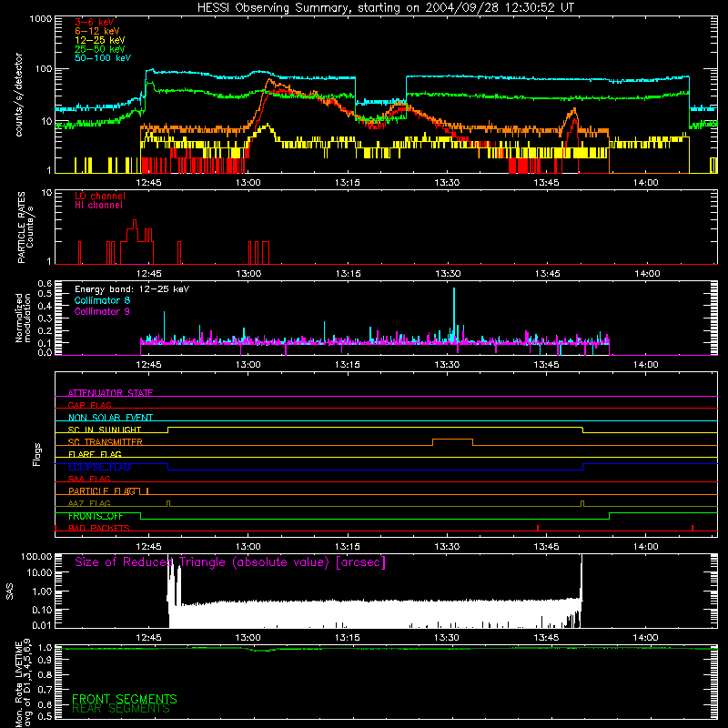
Task: Select the 50-100 keV legend label
Action: click(x=103, y=58)
